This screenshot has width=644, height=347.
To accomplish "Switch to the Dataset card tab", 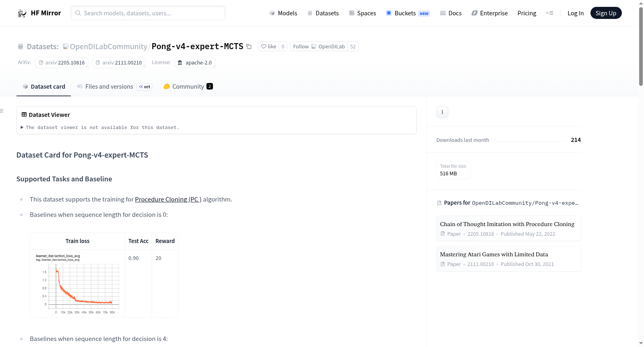I will 44,87.
